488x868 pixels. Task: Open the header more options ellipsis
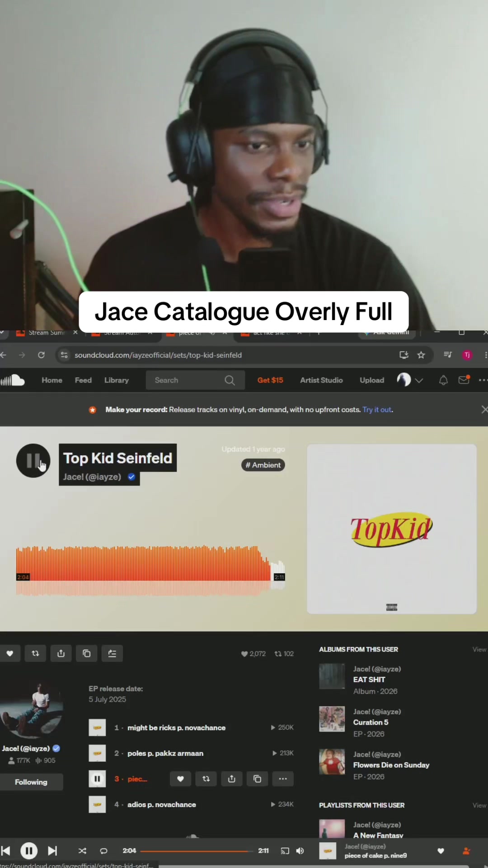point(483,380)
